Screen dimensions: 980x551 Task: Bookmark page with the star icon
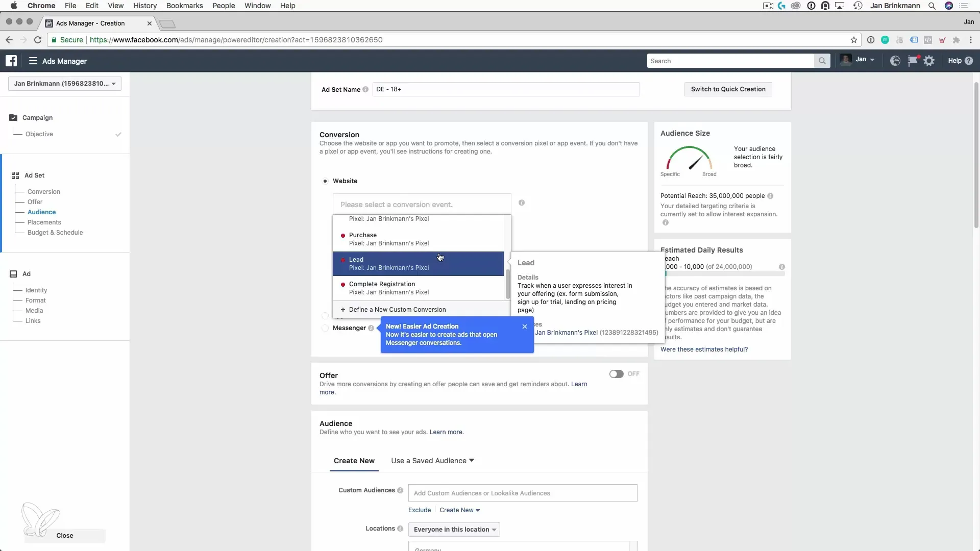coord(853,40)
